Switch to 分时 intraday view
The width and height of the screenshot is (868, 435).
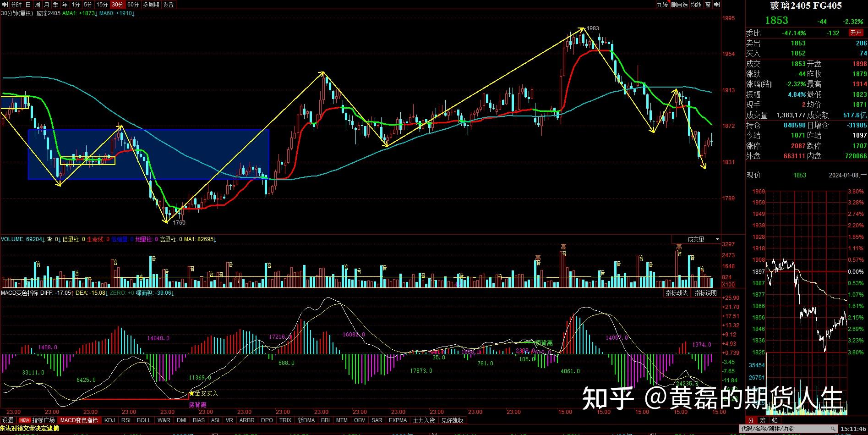click(16, 5)
